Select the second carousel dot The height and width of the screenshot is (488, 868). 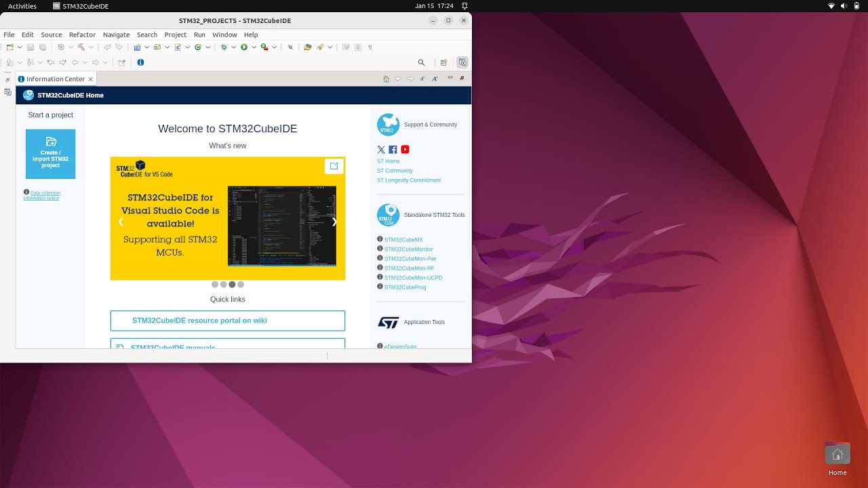223,285
